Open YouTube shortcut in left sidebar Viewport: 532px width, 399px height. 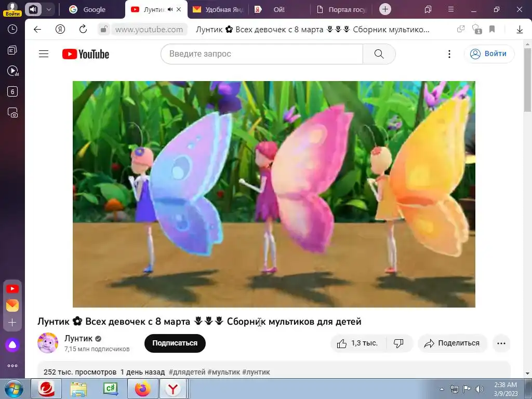[x=12, y=289]
